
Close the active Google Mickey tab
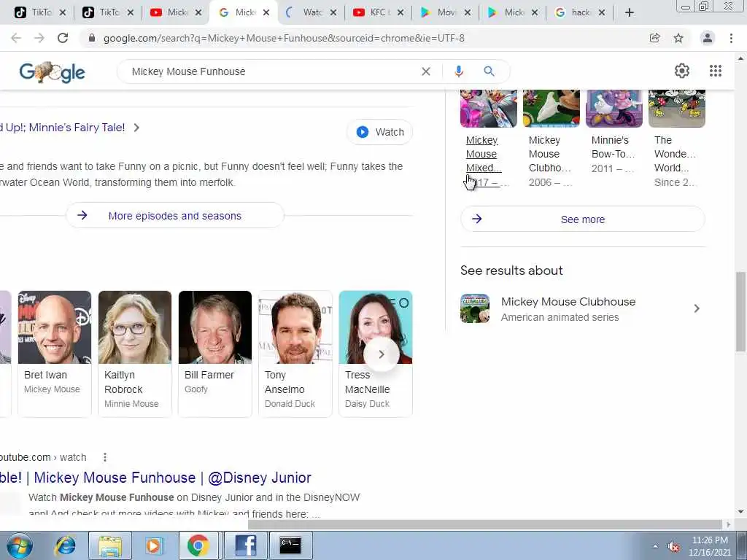pos(266,12)
